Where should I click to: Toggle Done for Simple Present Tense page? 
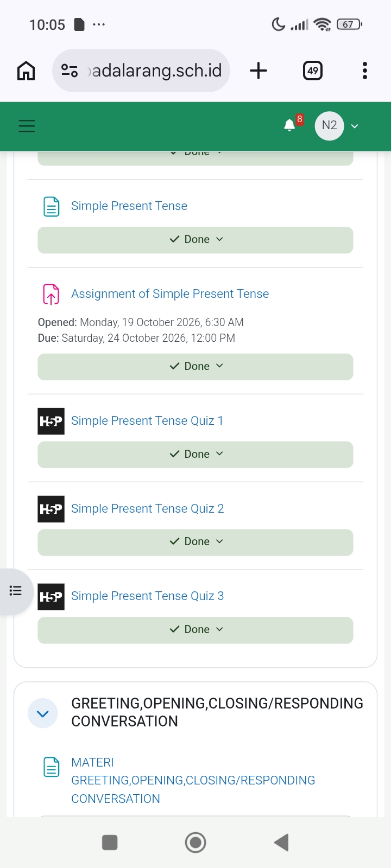pyautogui.click(x=195, y=240)
